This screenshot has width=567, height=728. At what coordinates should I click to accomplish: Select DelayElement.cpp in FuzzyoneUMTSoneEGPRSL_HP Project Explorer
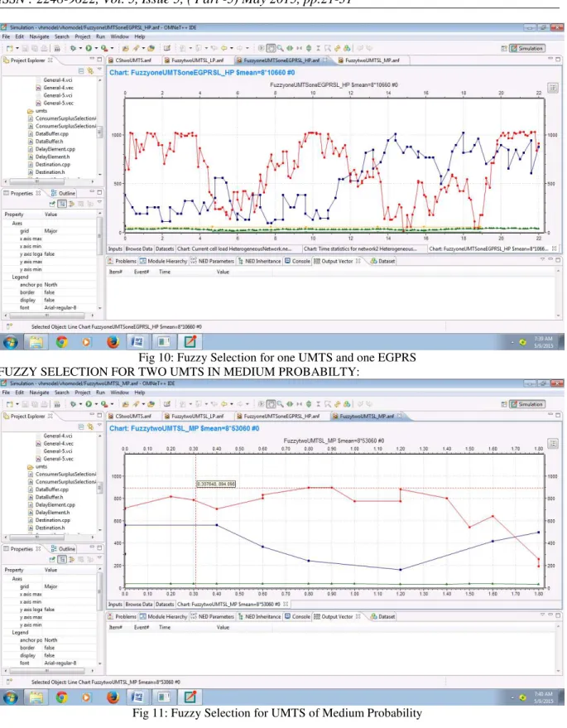click(x=51, y=149)
